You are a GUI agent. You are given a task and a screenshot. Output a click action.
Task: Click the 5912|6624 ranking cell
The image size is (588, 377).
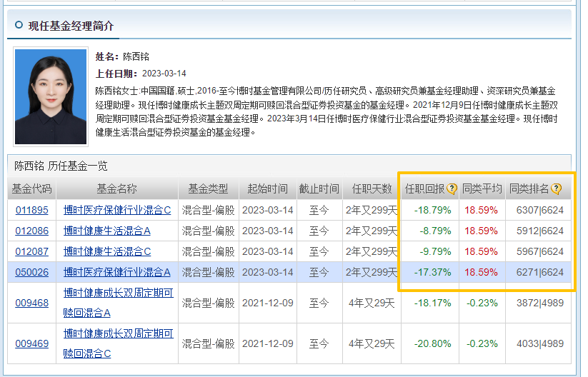(540, 231)
